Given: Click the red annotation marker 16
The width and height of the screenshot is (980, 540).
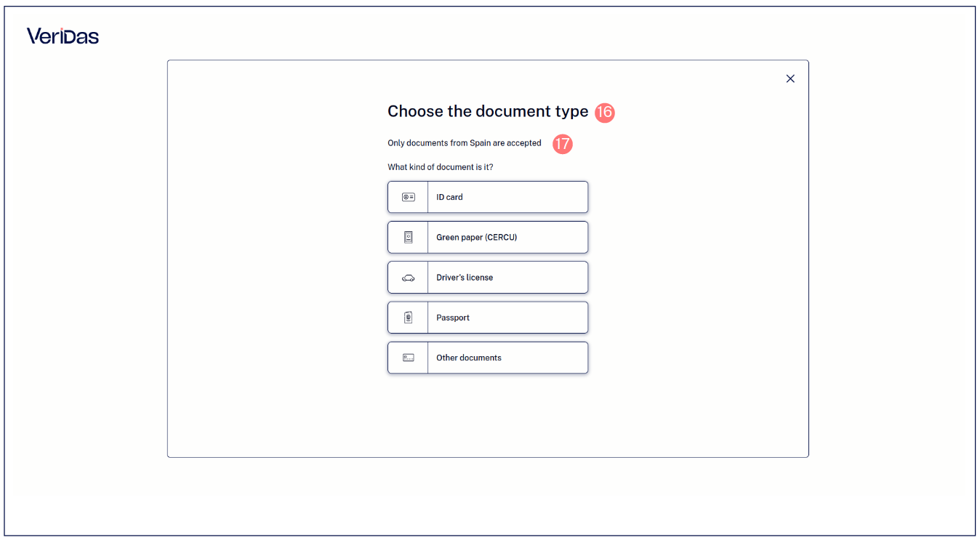Looking at the screenshot, I should tap(605, 112).
